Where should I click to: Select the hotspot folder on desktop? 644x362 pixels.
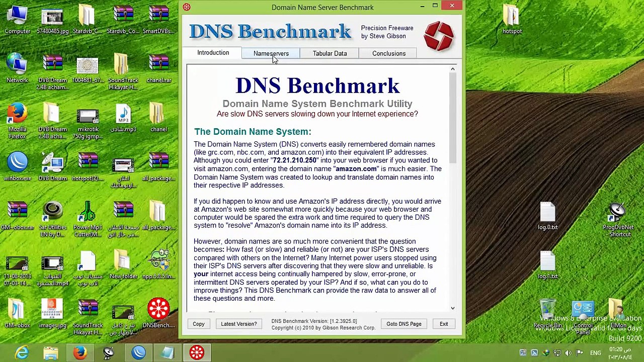tap(512, 20)
